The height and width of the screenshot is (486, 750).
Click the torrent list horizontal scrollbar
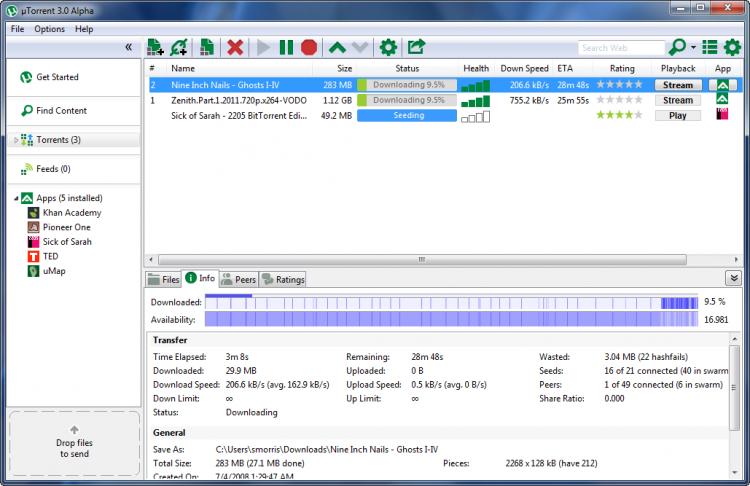coord(422,260)
